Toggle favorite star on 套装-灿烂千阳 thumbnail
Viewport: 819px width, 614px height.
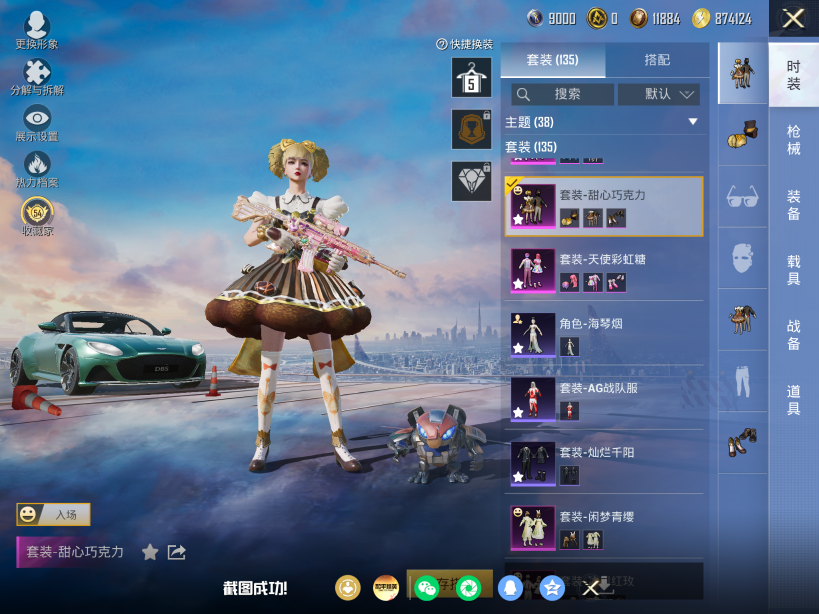518,477
